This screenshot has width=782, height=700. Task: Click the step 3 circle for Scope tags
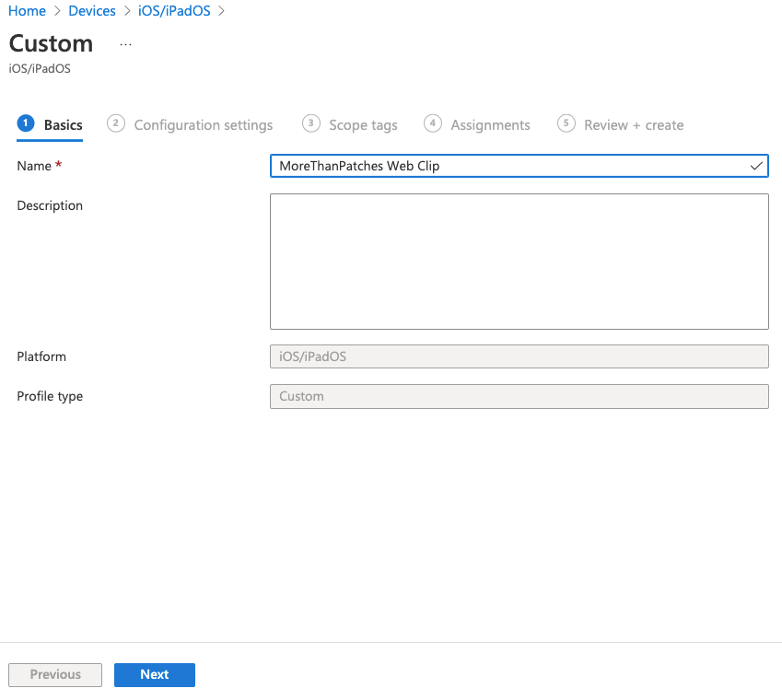click(x=310, y=122)
